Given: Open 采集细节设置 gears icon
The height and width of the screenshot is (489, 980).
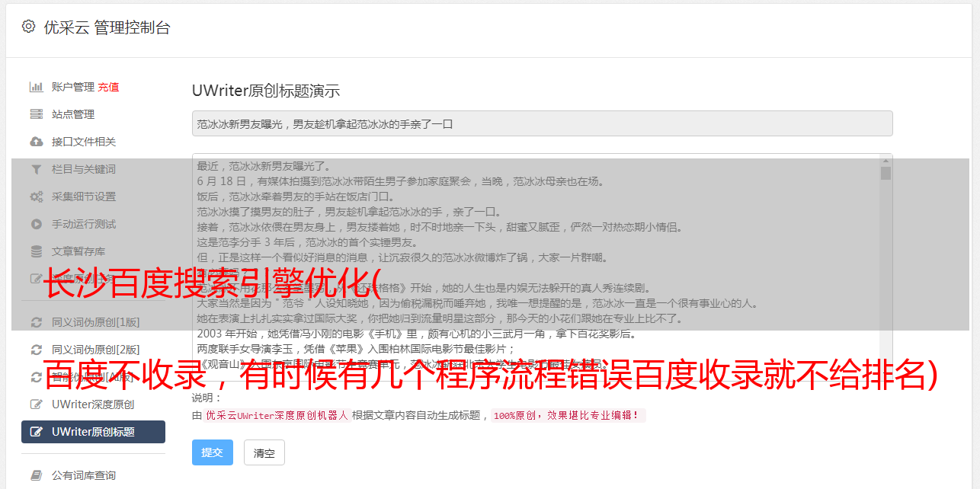Looking at the screenshot, I should click(x=36, y=197).
